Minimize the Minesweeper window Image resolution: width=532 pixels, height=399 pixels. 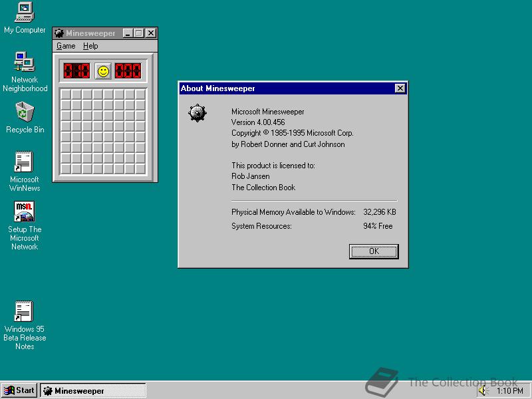(x=128, y=33)
